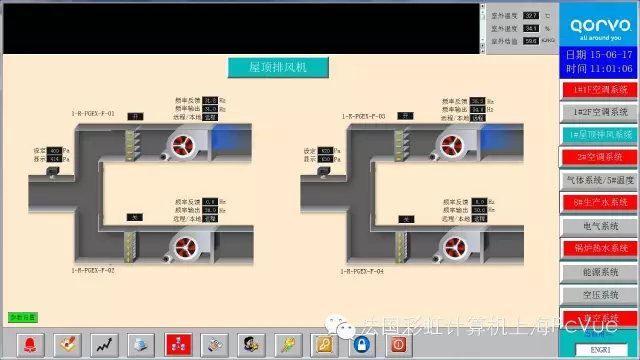Click the label 1-R-PGEX-F-04

click(362, 271)
